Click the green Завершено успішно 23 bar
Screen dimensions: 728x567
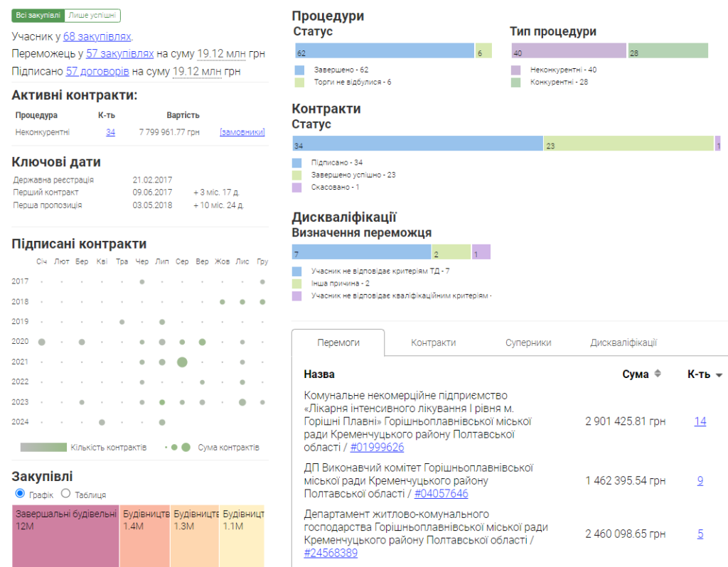[628, 144]
